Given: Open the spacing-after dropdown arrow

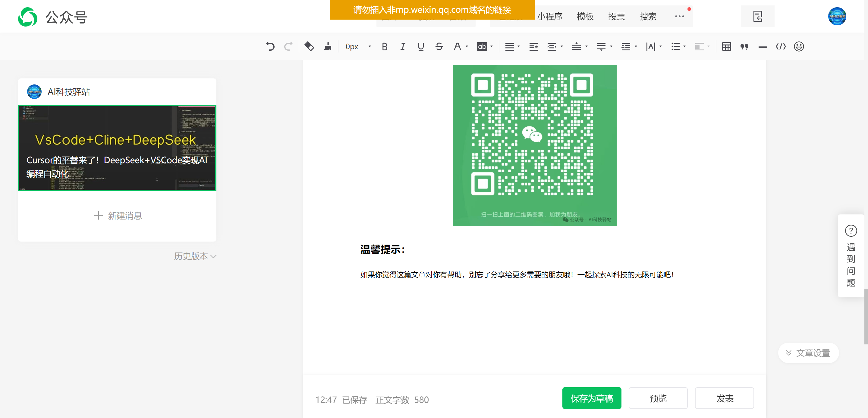Looking at the screenshot, I should tap(611, 46).
